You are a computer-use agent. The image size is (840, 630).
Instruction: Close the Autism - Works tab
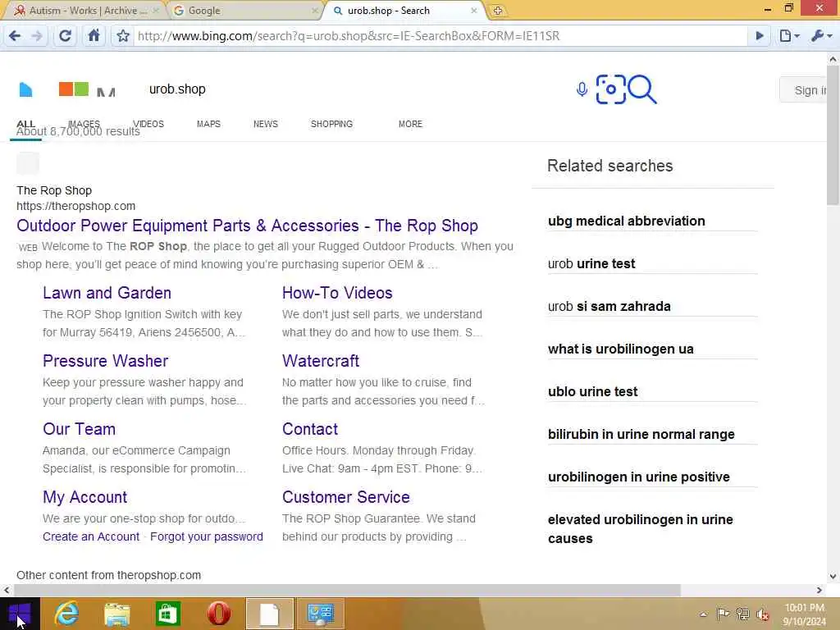156,10
